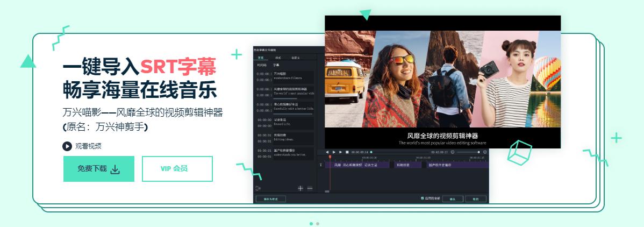Click the icon at bottom-left of subtitle list
The image size is (644, 227).
point(258,188)
